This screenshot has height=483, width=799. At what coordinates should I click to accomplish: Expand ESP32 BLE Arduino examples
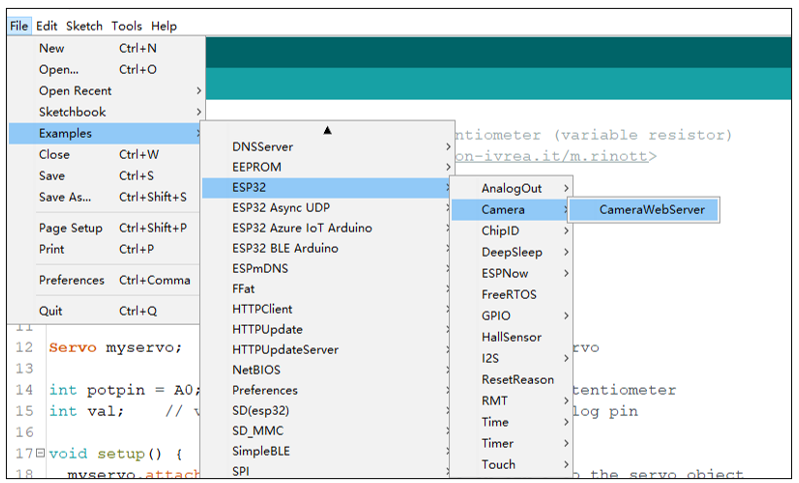click(326, 248)
